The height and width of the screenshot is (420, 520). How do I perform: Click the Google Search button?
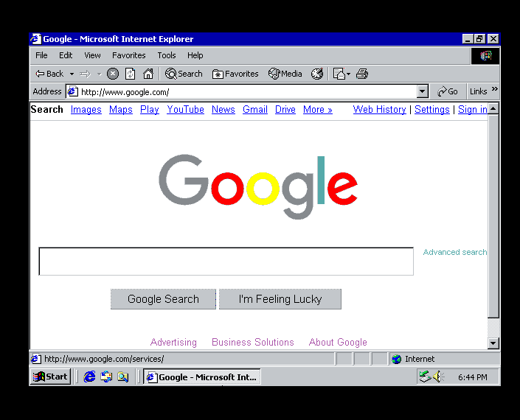163,299
